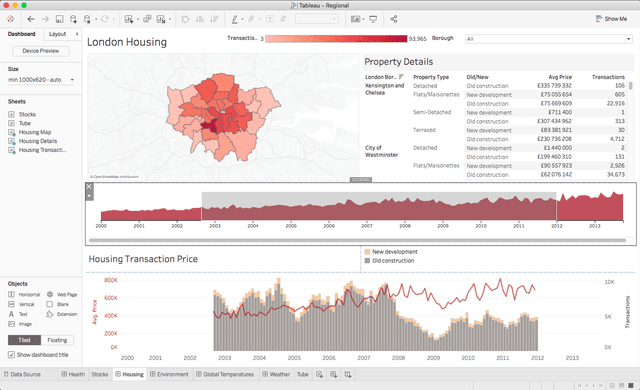Click the Presentation mode icon
Image resolution: width=640 pixels, height=390 pixels.
pyautogui.click(x=373, y=19)
